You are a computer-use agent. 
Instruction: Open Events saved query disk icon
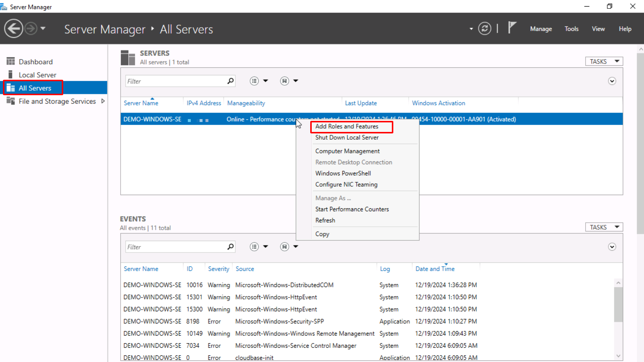point(285,247)
